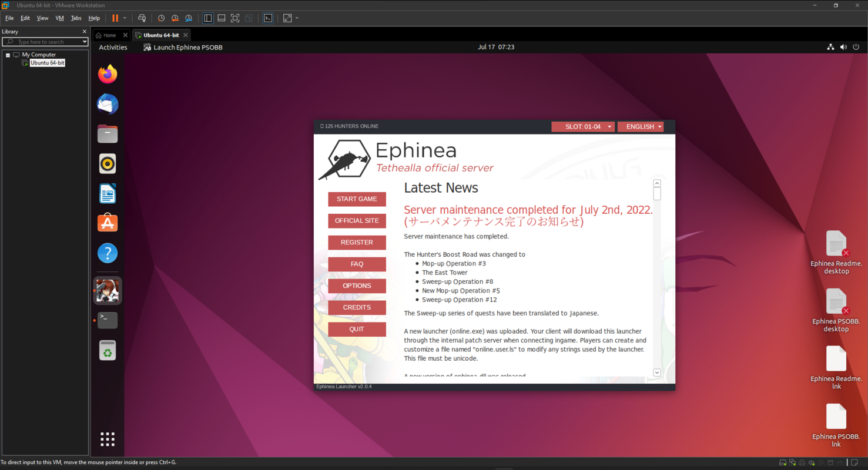This screenshot has width=868, height=470.
Task: Click the power icon in Ubuntu top bar
Action: tap(856, 47)
